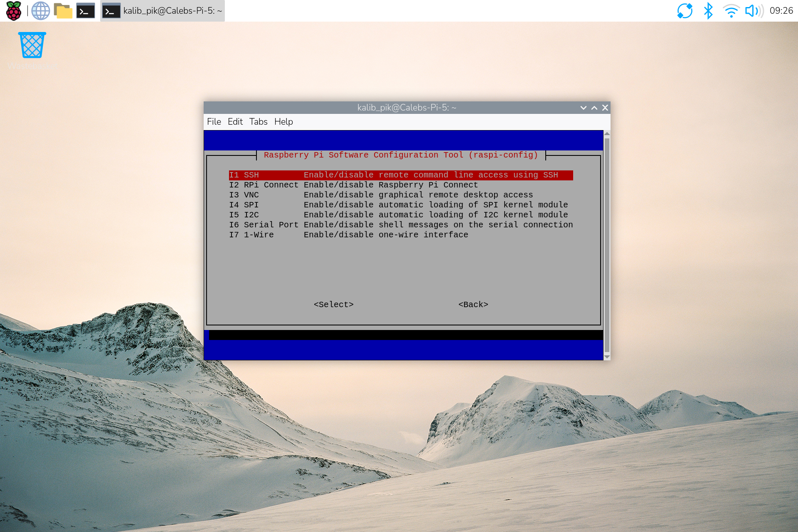Click the I1 SSH option row
This screenshot has width=798, height=532.
click(401, 175)
